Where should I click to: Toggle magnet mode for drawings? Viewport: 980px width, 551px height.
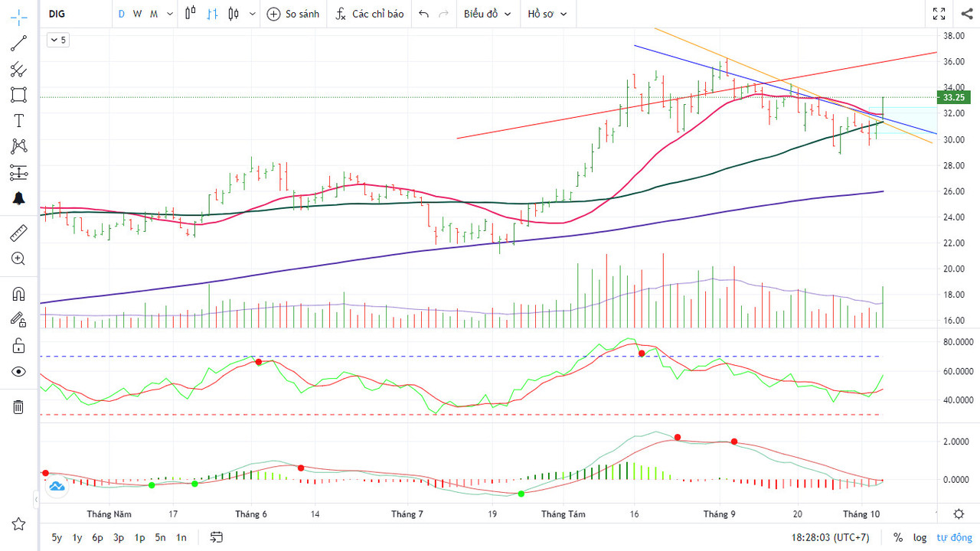tap(18, 294)
